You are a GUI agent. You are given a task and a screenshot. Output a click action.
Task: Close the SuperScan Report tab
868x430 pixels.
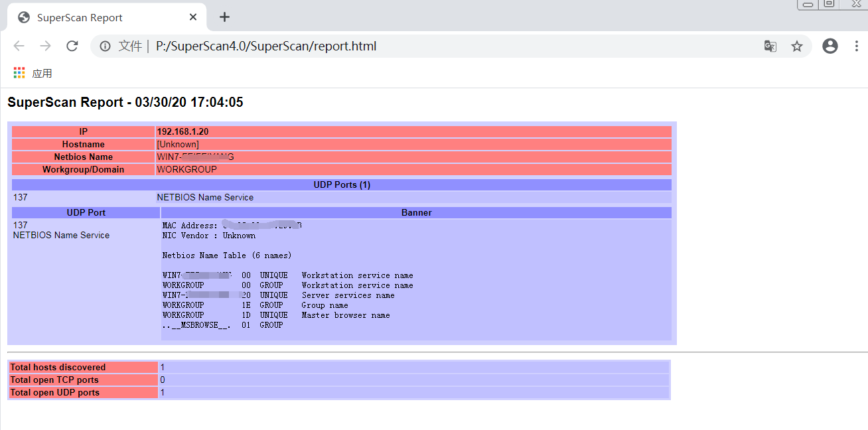pos(193,17)
